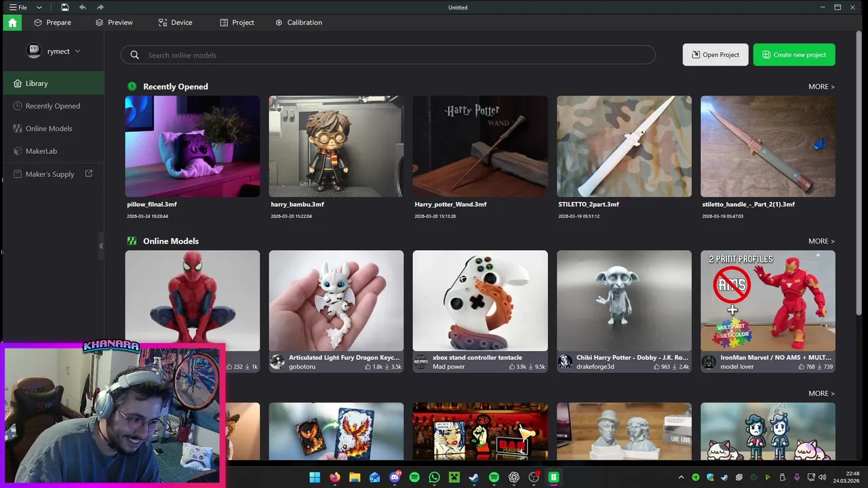
Task: Click the Articulated Light Fury Dragon title
Action: (x=344, y=357)
